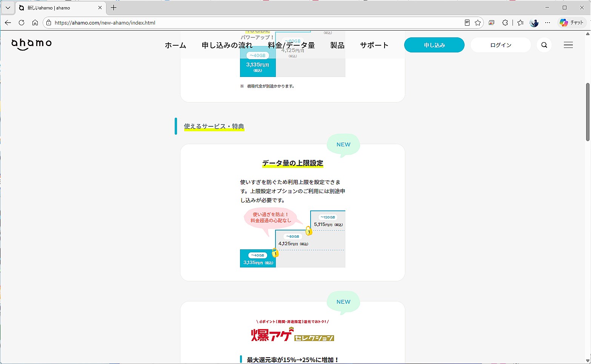The image size is (591, 364).
Task: Close the 新しいahamo tab
Action: (x=100, y=8)
